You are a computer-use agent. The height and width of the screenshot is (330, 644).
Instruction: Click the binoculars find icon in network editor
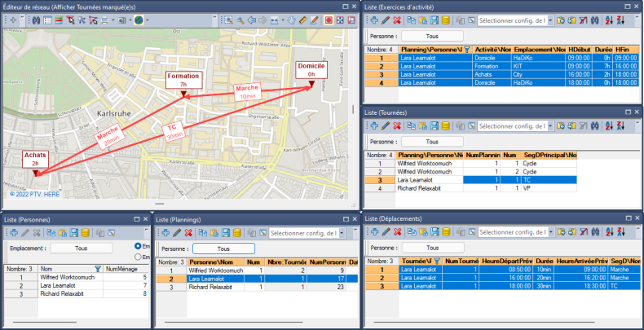pos(36,20)
